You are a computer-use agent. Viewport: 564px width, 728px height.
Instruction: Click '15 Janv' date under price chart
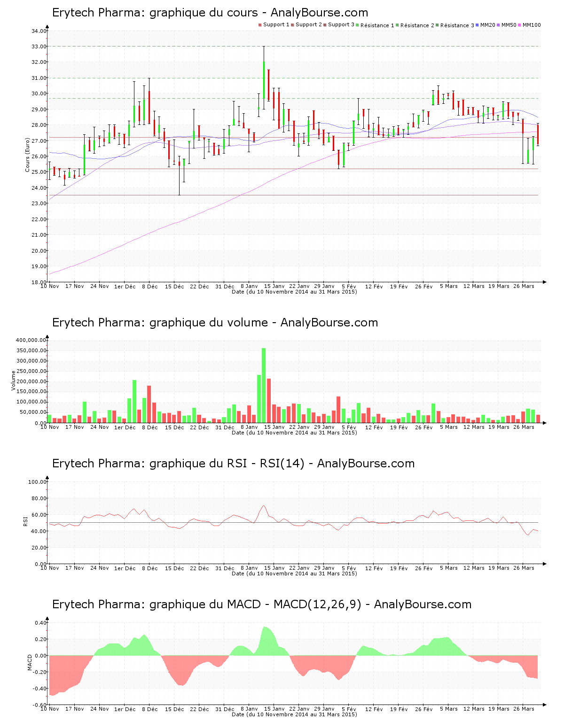point(274,286)
